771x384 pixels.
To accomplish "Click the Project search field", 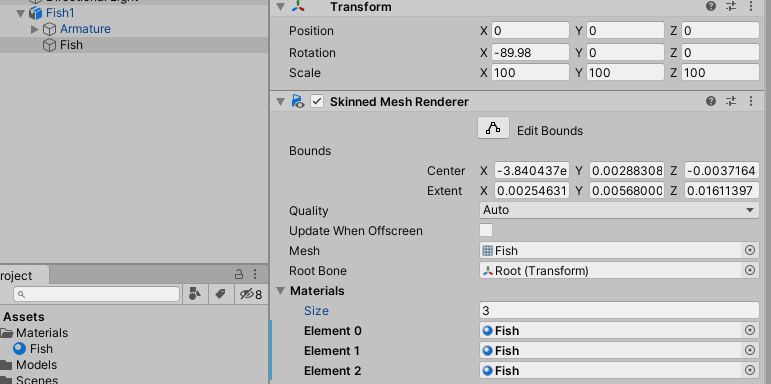I will click(96, 294).
